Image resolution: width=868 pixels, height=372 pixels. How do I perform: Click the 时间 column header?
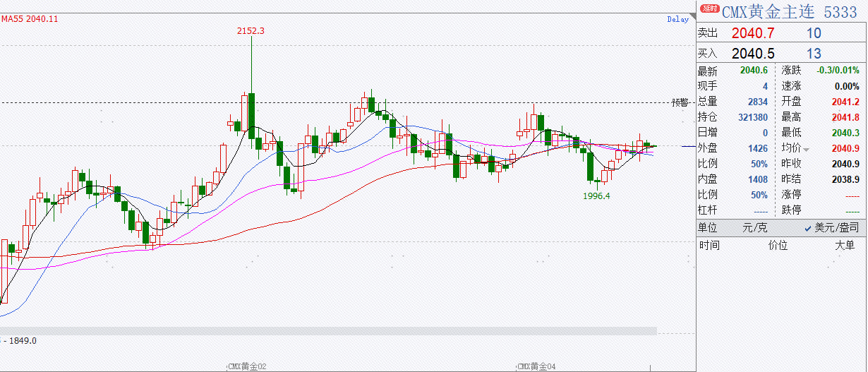(710, 246)
